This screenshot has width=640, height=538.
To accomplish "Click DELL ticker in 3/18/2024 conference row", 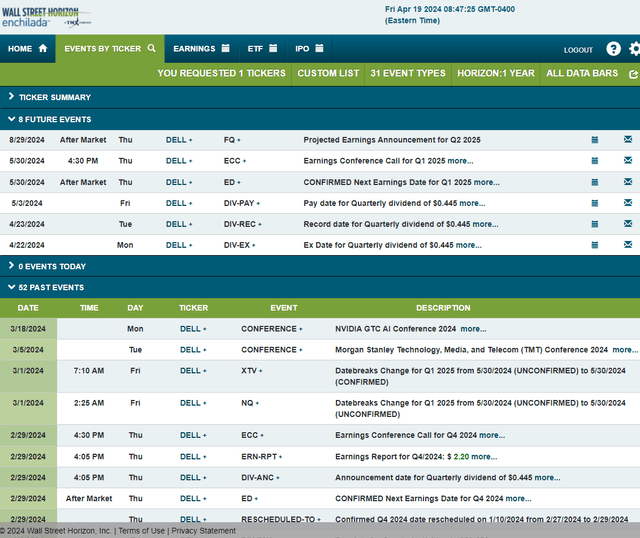I will 190,329.
